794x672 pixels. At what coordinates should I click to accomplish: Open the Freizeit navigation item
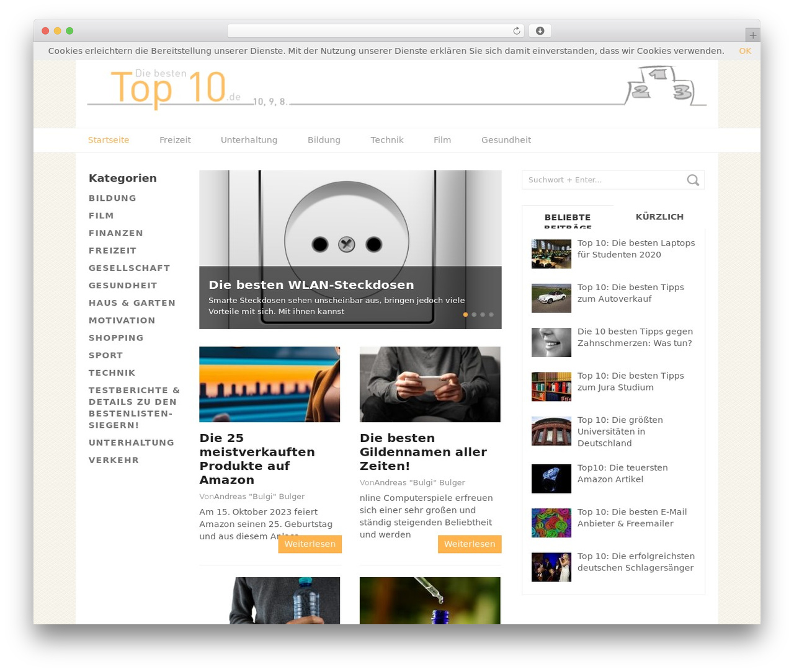click(x=175, y=140)
